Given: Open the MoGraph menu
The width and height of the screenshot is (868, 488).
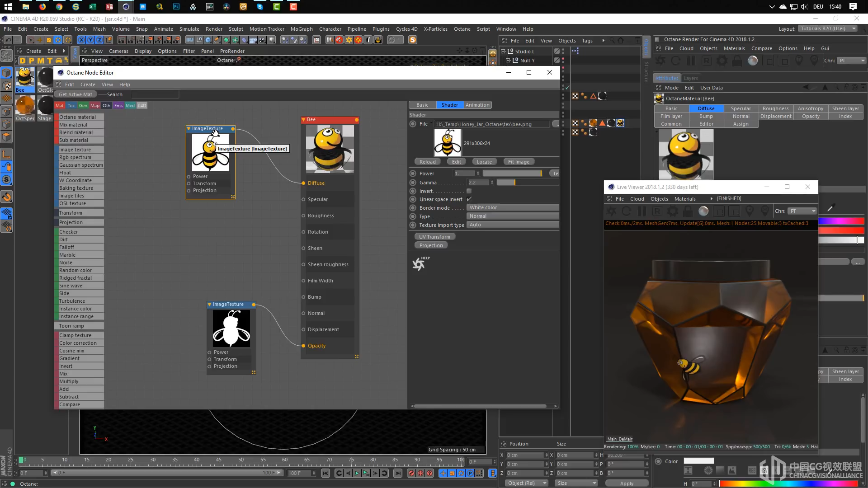Looking at the screenshot, I should [x=302, y=29].
